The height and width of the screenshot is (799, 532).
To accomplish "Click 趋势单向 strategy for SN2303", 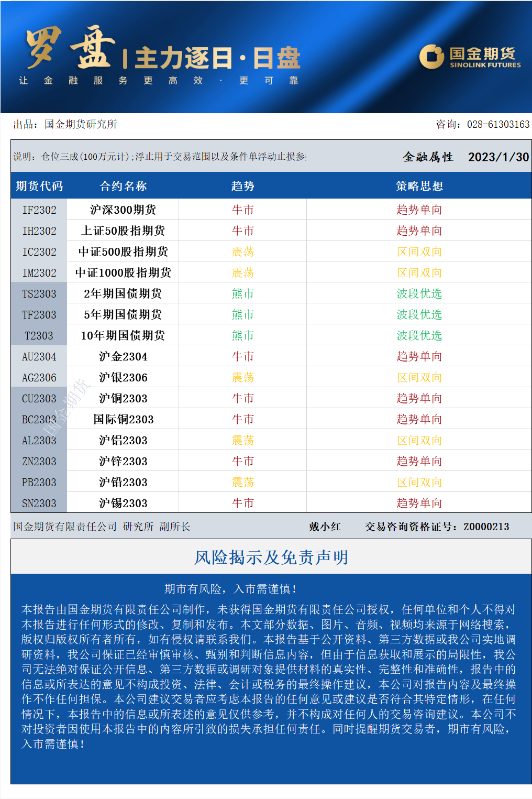I will click(419, 503).
